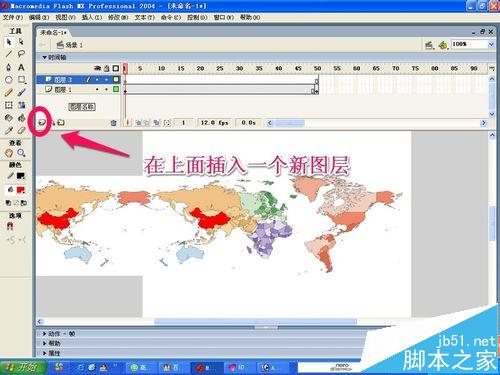Image resolution: width=500 pixels, height=375 pixels.
Task: Open the Edit Symbols dropdown
Action: point(443,45)
